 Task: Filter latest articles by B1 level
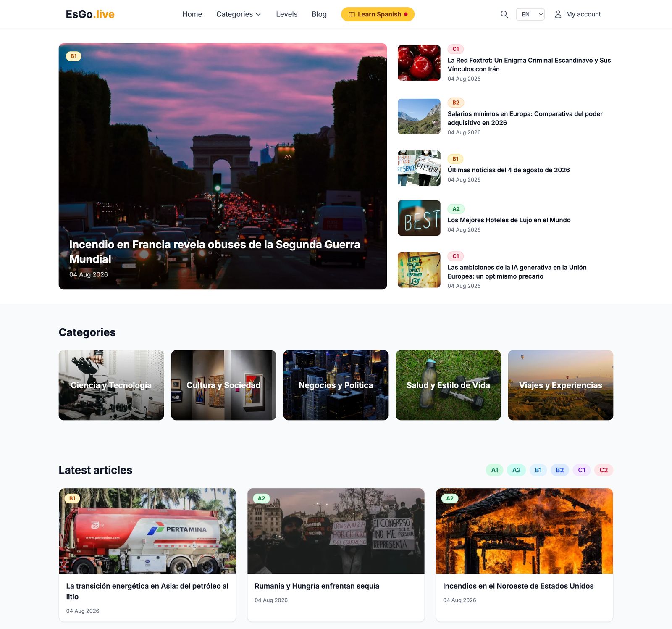(538, 470)
